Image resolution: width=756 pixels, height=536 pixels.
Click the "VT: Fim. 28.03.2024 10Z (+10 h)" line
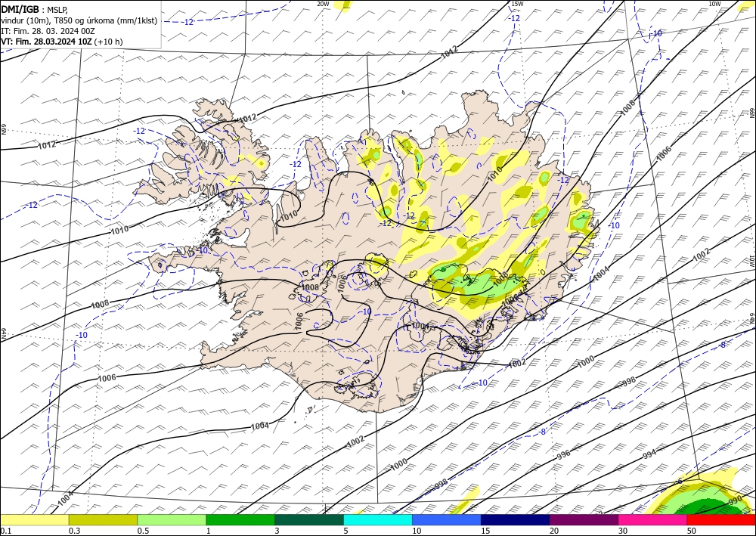[62, 42]
